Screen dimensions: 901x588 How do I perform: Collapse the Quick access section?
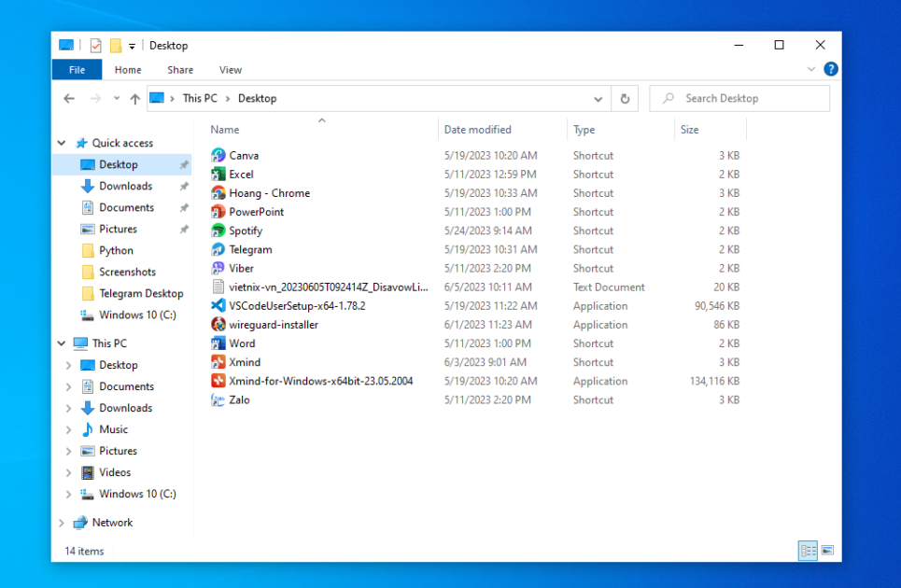point(63,143)
